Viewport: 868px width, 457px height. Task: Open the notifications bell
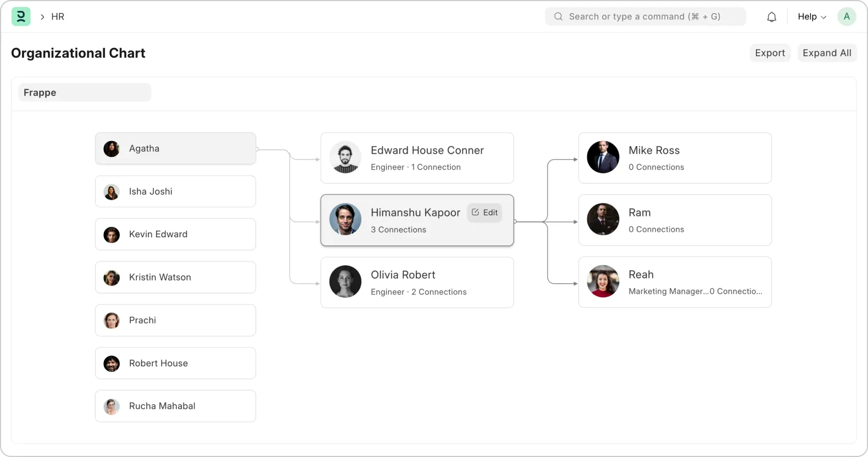click(x=771, y=17)
